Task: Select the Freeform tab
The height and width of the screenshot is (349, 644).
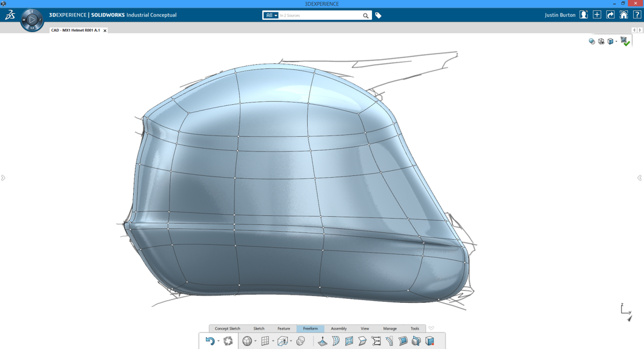Action: point(310,329)
